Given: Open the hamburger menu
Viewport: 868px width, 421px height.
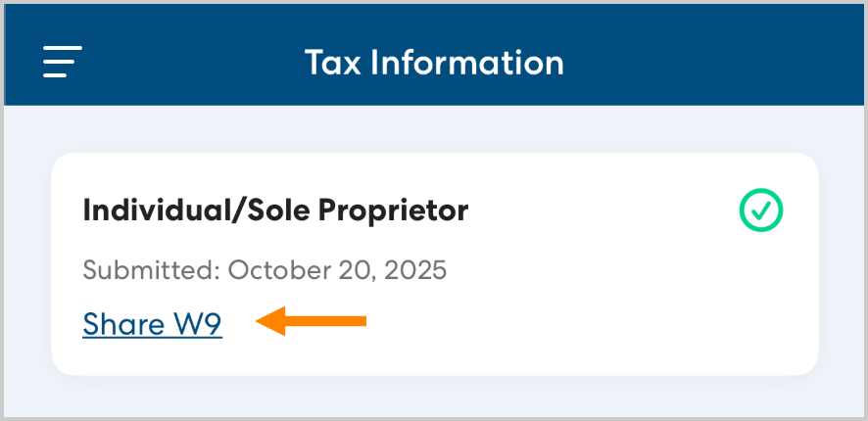Looking at the screenshot, I should [x=62, y=62].
